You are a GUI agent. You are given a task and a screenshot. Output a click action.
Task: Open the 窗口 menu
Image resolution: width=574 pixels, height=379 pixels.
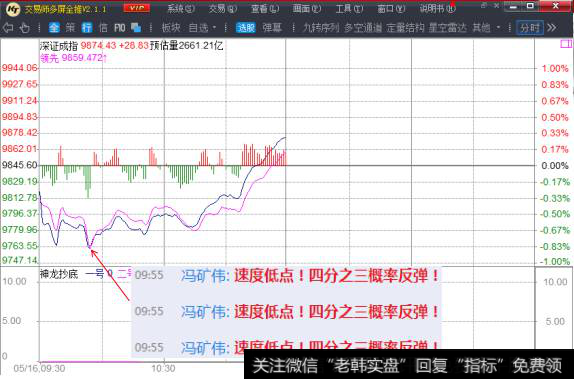tap(391, 8)
